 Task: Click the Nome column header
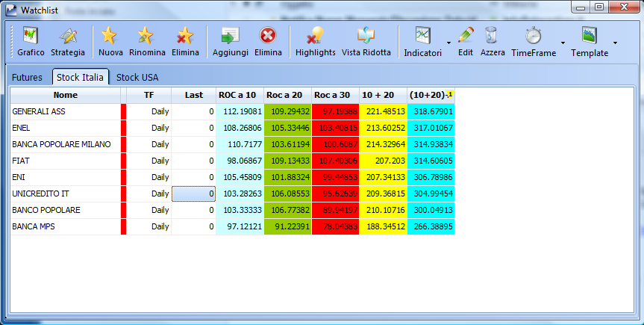(66, 95)
